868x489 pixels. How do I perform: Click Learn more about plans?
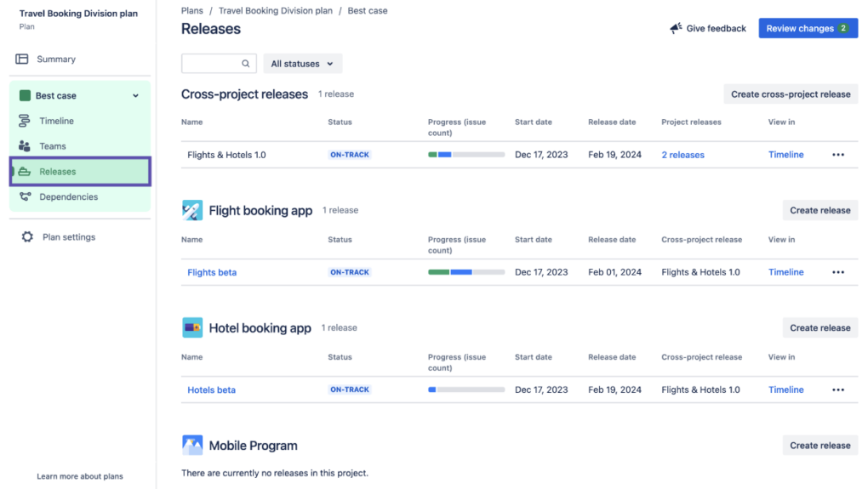80,476
